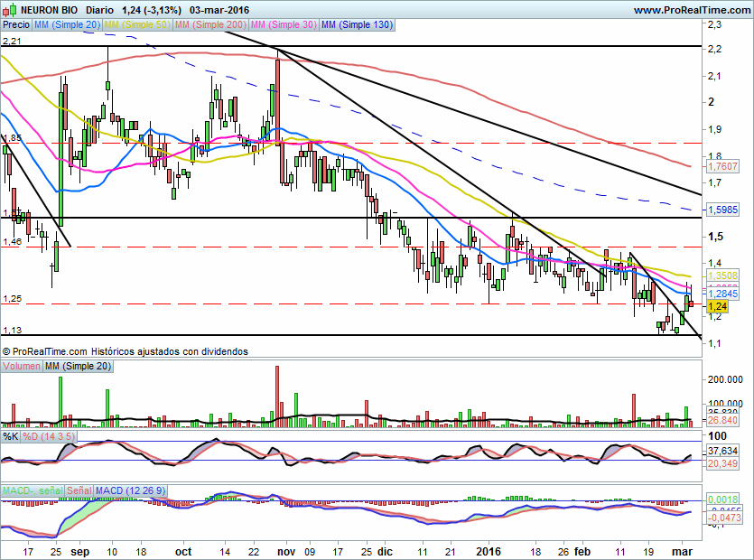Select the %K stochastic label

(11, 436)
